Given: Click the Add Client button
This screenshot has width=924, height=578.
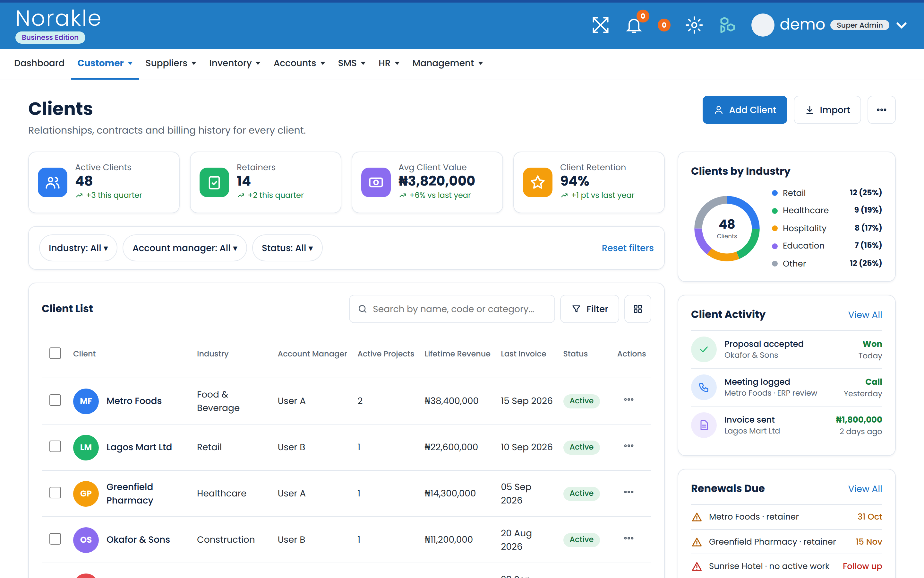Looking at the screenshot, I should (745, 110).
